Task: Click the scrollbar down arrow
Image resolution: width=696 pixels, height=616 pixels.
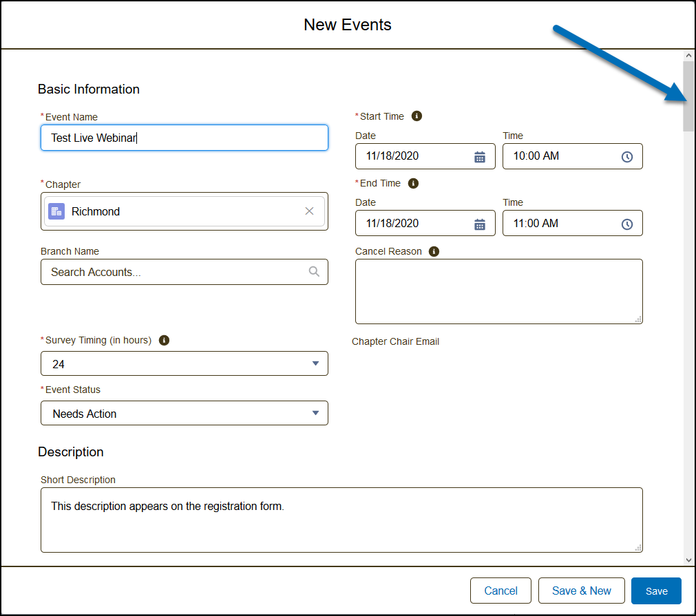Action: (688, 560)
